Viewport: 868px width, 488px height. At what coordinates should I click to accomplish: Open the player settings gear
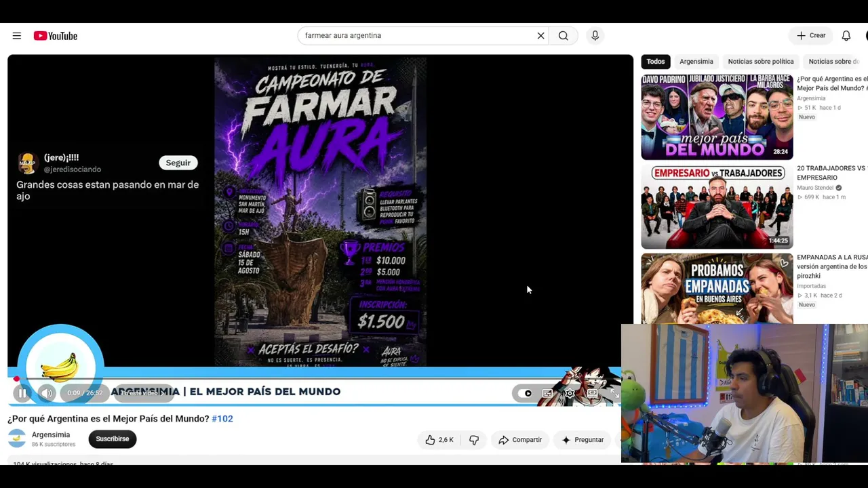click(x=570, y=393)
